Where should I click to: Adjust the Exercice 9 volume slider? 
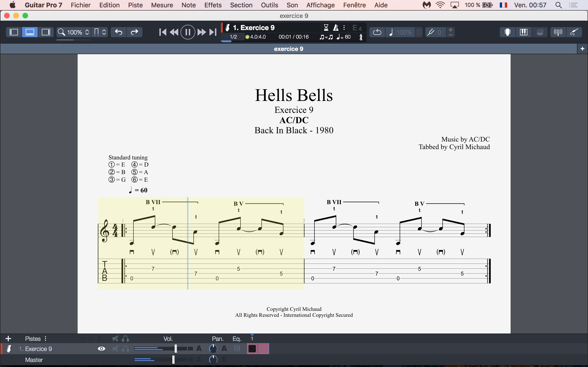tap(175, 349)
